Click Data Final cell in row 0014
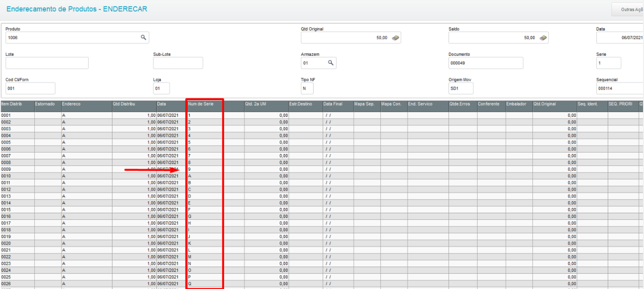Viewport: 644px width, 289px height. pos(338,203)
